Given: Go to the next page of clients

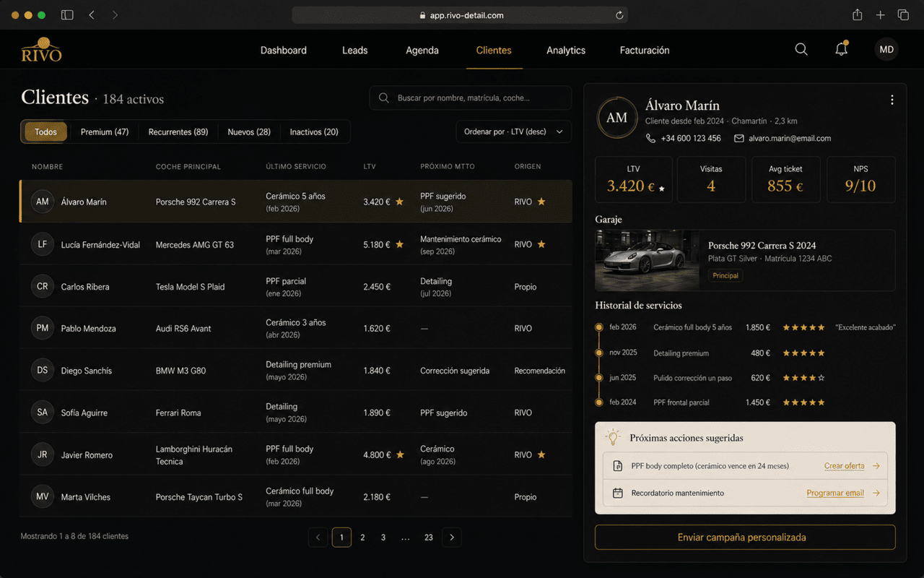Looking at the screenshot, I should [452, 538].
